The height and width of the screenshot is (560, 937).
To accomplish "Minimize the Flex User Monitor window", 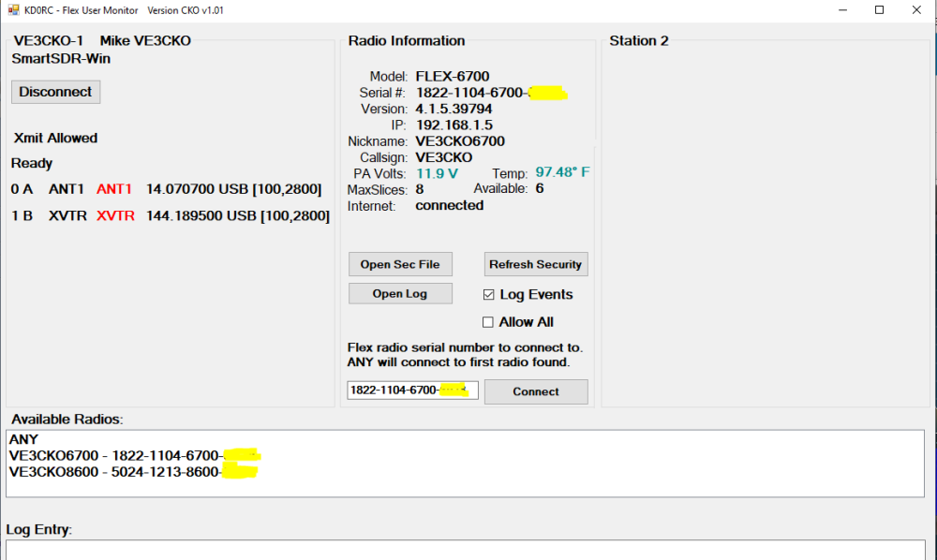I will 842,10.
